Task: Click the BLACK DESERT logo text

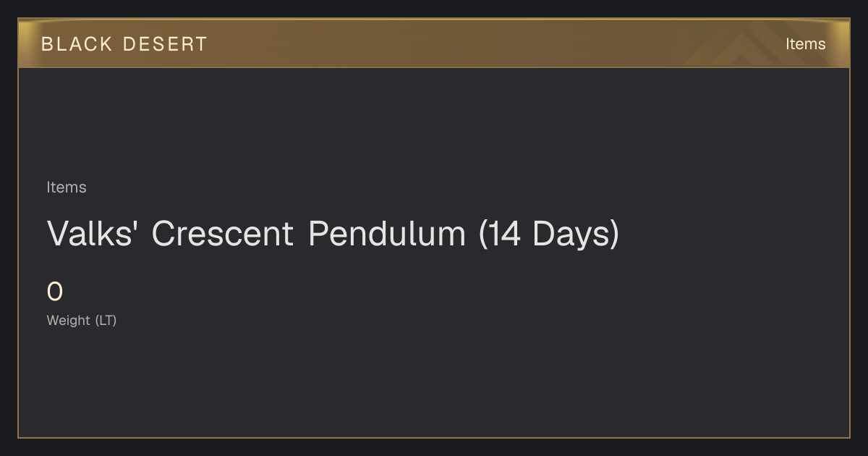Action: pos(124,44)
